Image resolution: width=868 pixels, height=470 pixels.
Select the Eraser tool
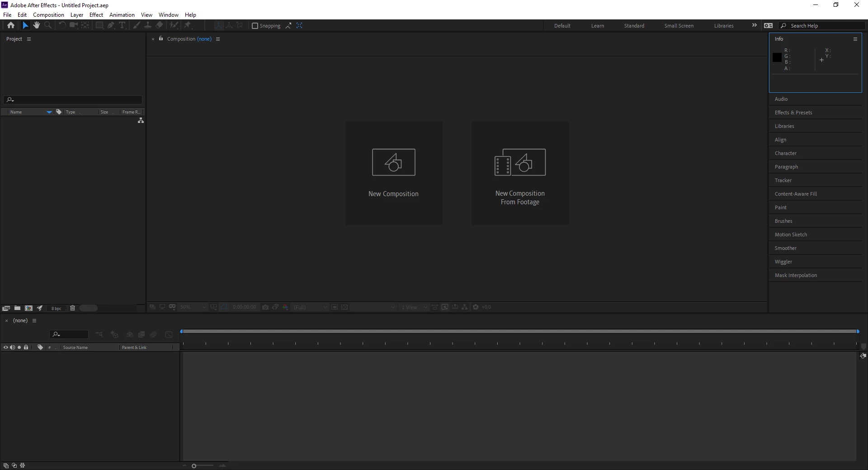(159, 25)
